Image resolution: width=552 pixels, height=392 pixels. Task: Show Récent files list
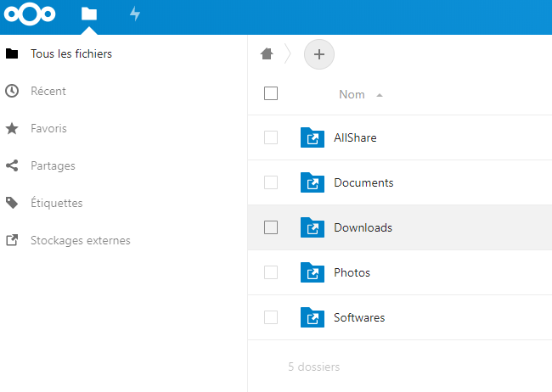(48, 91)
